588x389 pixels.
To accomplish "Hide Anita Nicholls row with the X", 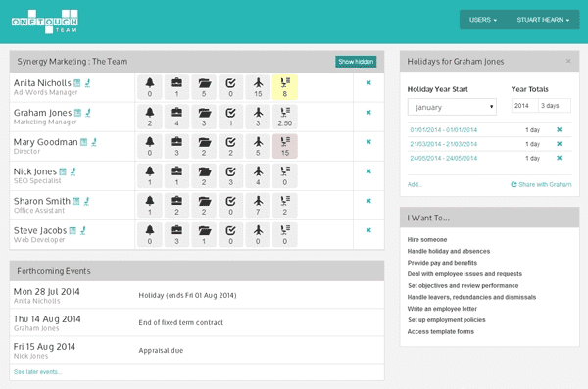I will pyautogui.click(x=368, y=83).
